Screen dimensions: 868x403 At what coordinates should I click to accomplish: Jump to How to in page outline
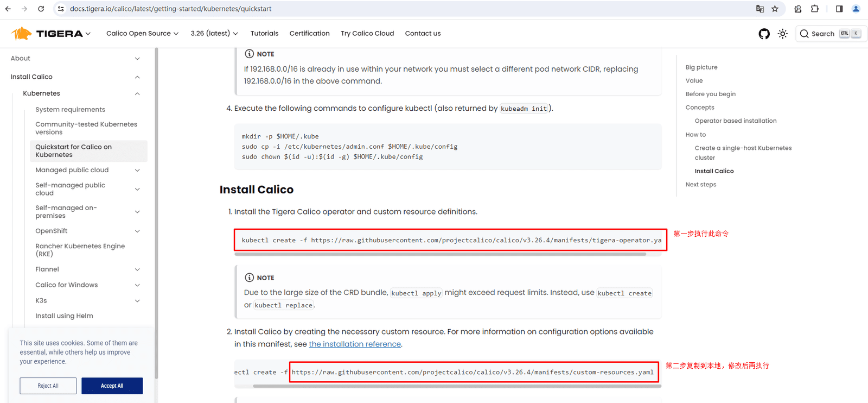click(695, 135)
